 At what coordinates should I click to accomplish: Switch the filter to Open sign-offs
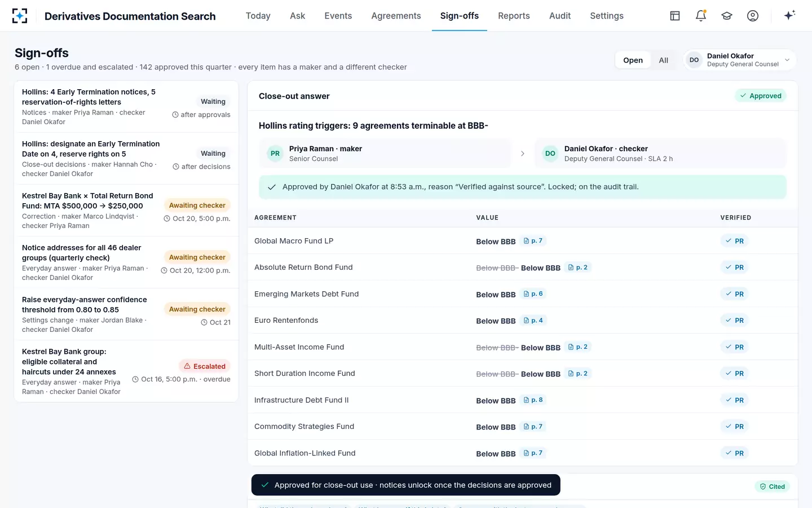[x=633, y=60]
